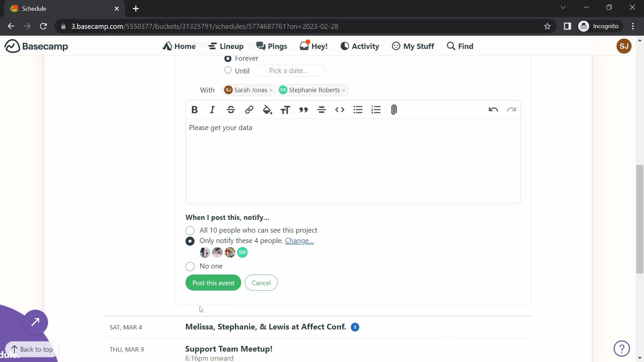Click 'Post this event' button
This screenshot has height=362, width=644.
[x=214, y=283]
